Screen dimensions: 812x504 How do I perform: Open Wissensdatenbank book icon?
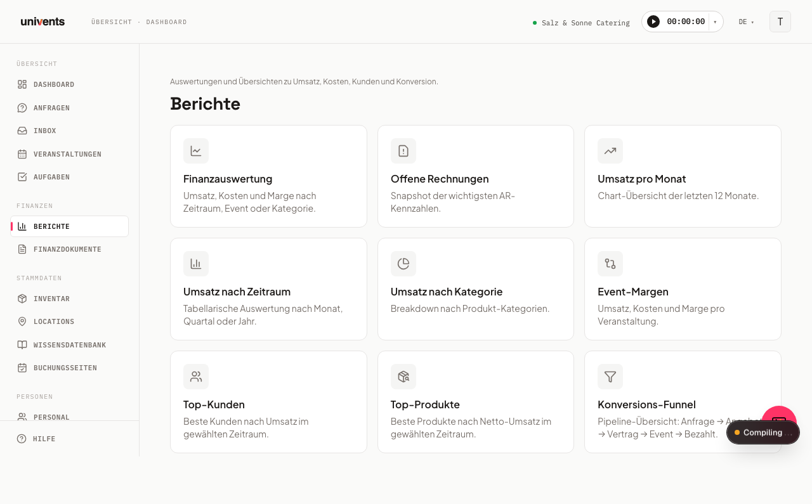(x=22, y=345)
